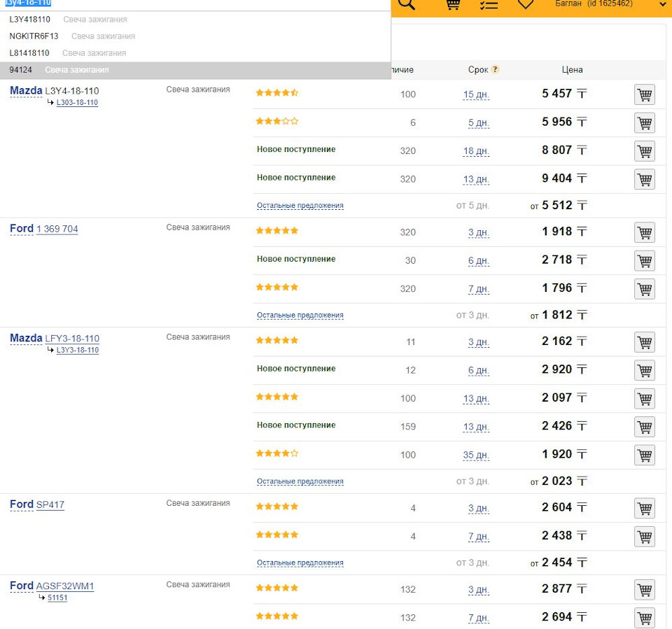Add offer priced 2 694 to cart
Image resolution: width=672 pixels, height=629 pixels.
tap(645, 618)
